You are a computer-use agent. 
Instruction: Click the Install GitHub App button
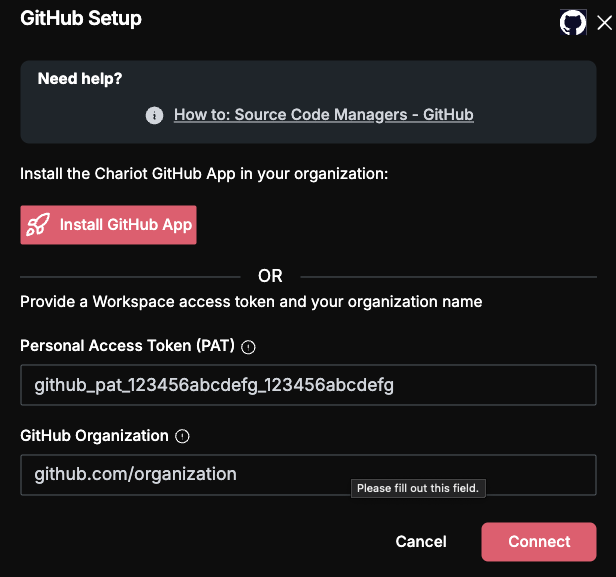point(108,225)
